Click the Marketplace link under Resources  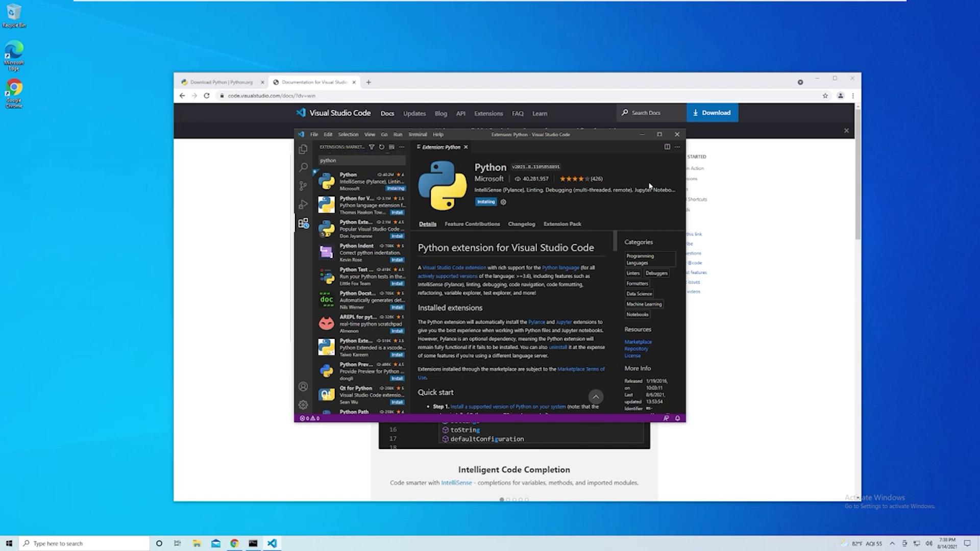(x=638, y=342)
